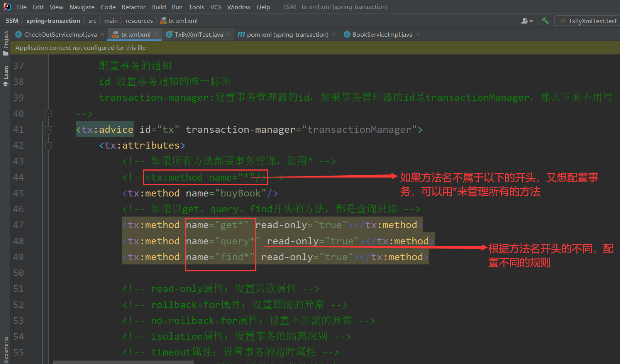Collapse tx:attributes fold marker at line 42
Screen dimensions: 620x364
(x=49, y=146)
